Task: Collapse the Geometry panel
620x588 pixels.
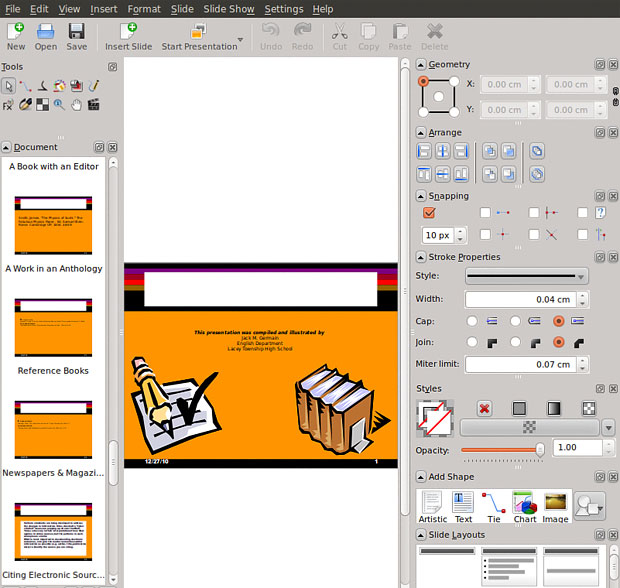Action: tap(421, 64)
